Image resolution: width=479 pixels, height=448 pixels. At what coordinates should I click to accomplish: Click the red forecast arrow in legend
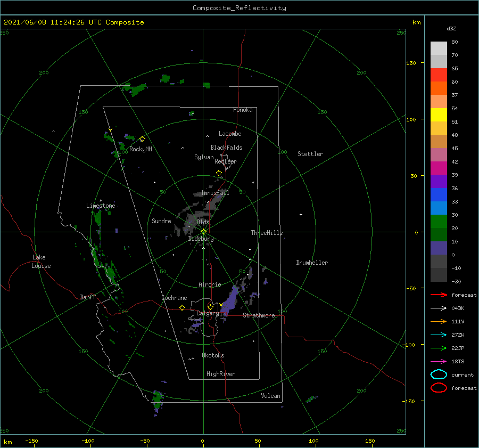tap(439, 295)
